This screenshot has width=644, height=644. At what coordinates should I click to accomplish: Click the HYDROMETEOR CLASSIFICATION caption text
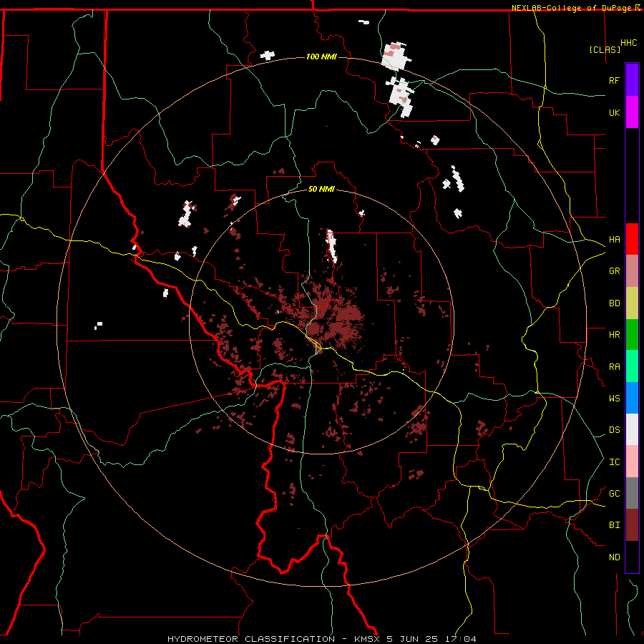(251, 639)
